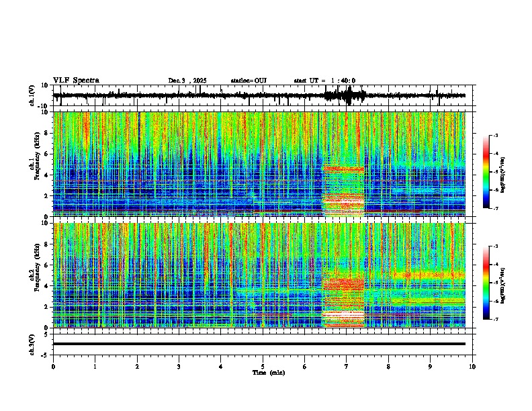The image size is (532, 411).
Task: Click the "VLF Spectra" plot title
Action: pos(76,81)
